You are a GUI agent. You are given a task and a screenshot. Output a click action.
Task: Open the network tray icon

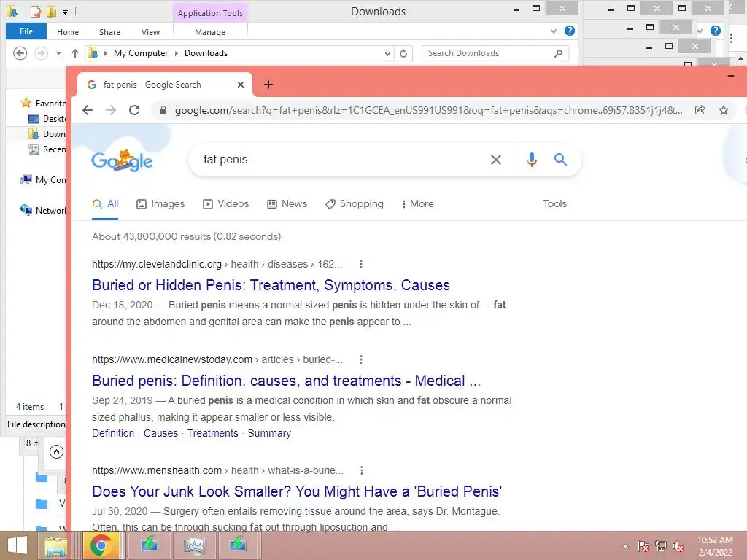click(660, 546)
